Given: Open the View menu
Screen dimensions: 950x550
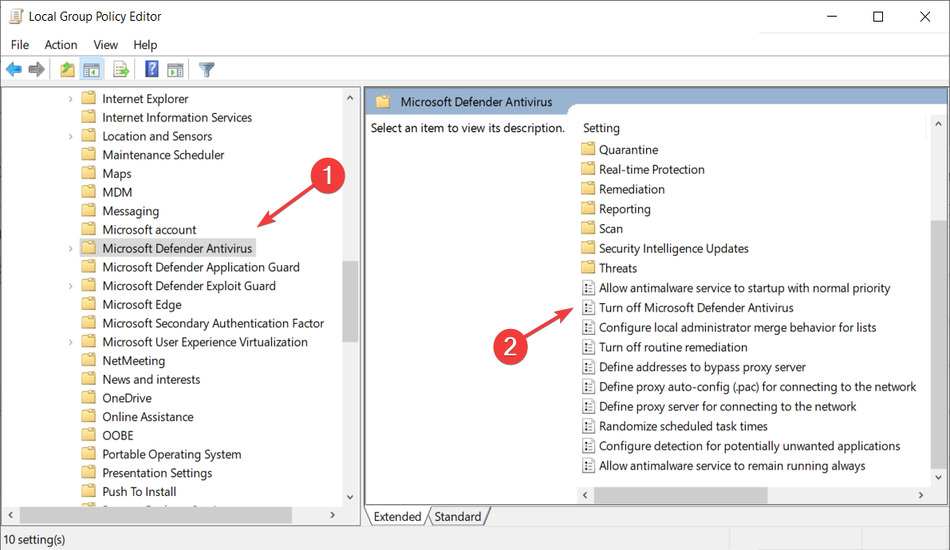Looking at the screenshot, I should [x=105, y=45].
